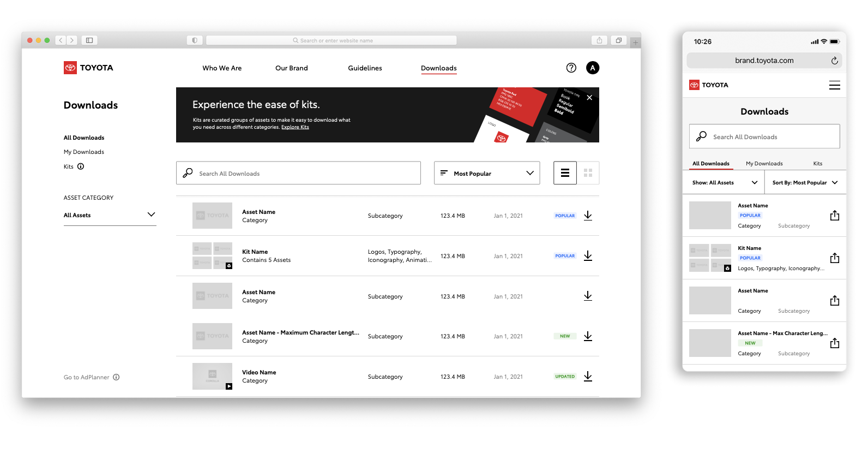Viewport: 868px width, 465px height.
Task: Click Toyota logo in desktop header
Action: [x=88, y=68]
